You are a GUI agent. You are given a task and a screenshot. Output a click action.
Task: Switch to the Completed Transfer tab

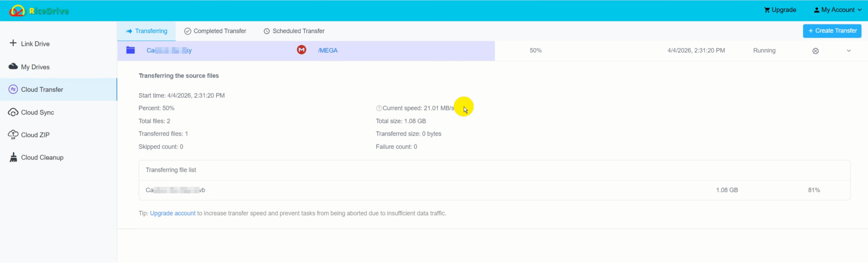pyautogui.click(x=215, y=31)
